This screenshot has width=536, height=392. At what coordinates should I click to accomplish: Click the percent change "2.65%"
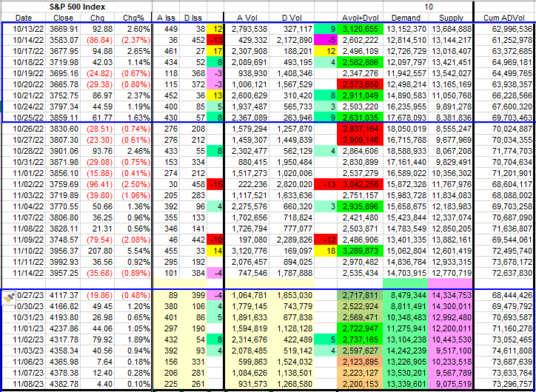[x=133, y=51]
